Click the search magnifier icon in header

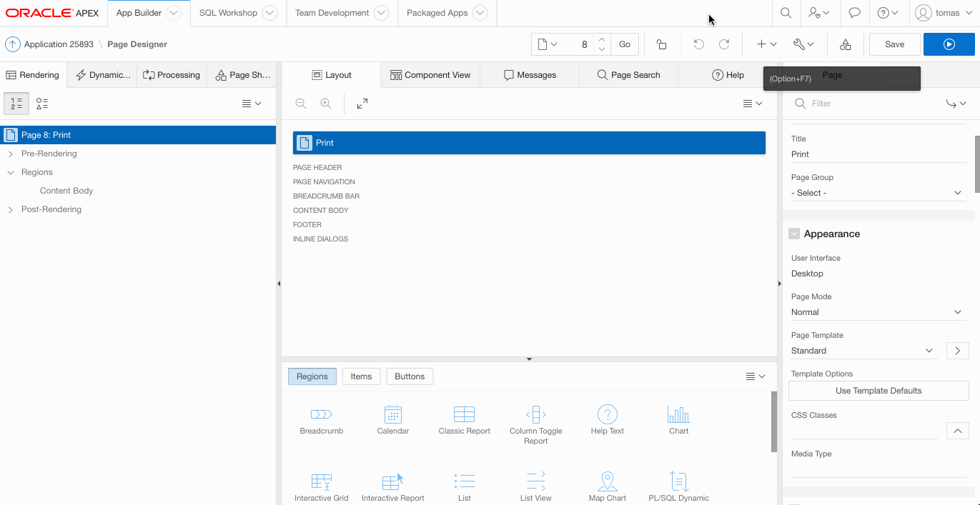(x=786, y=13)
